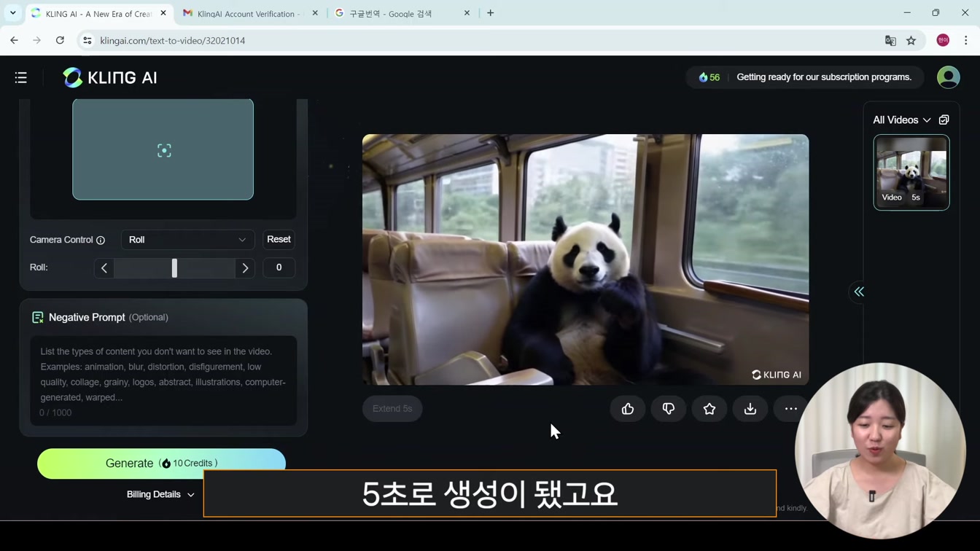
Task: Open the user profile avatar
Action: [x=948, y=77]
